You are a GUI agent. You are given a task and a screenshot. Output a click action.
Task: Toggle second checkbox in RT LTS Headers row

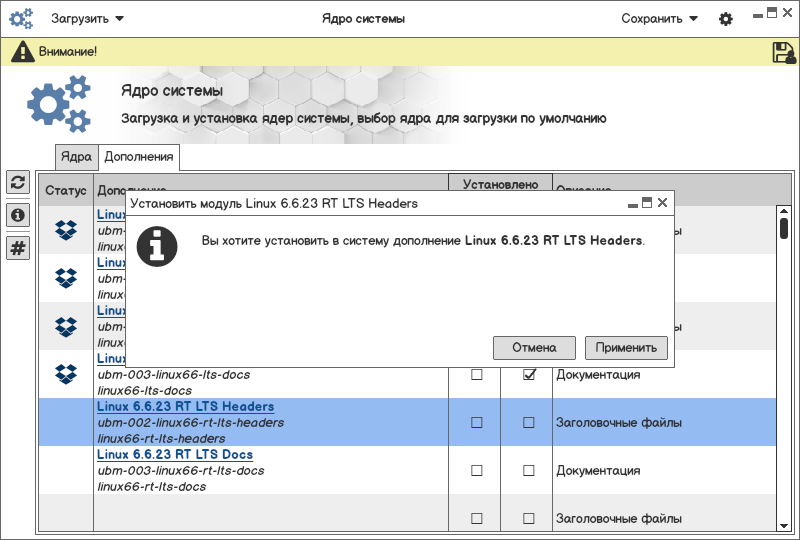point(529,423)
